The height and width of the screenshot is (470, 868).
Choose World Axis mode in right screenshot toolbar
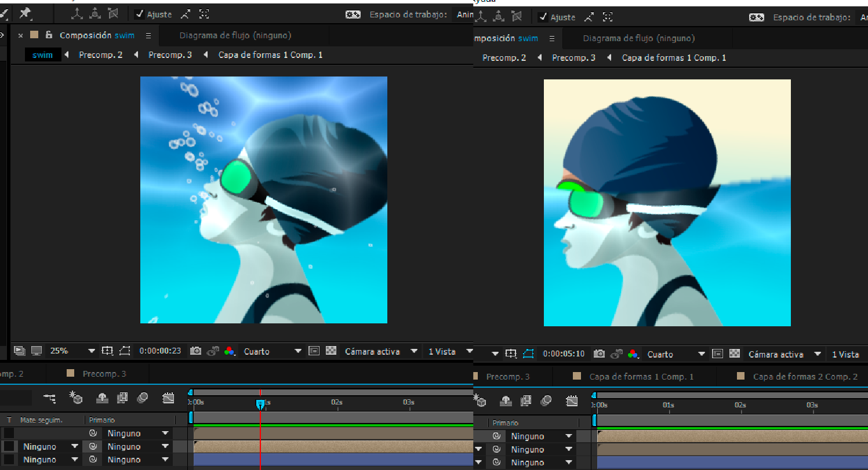[x=499, y=17]
